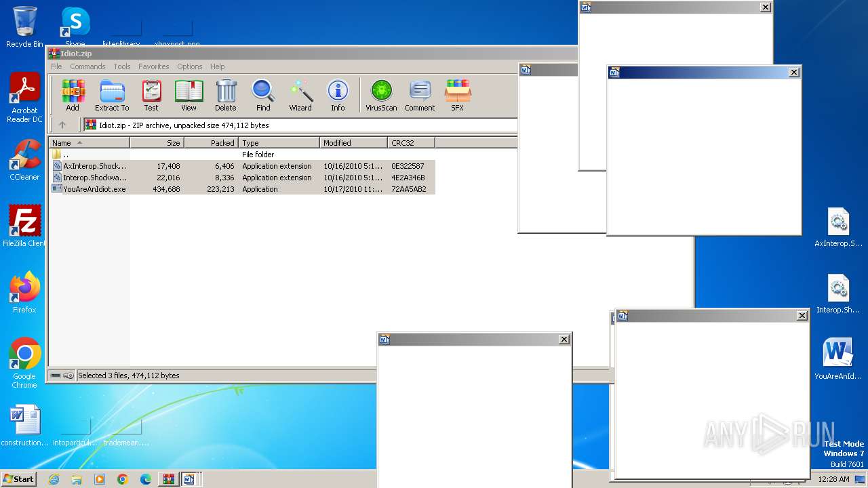Viewport: 868px width, 488px height.
Task: Click the Extract To toolbar icon
Action: pyautogui.click(x=112, y=95)
